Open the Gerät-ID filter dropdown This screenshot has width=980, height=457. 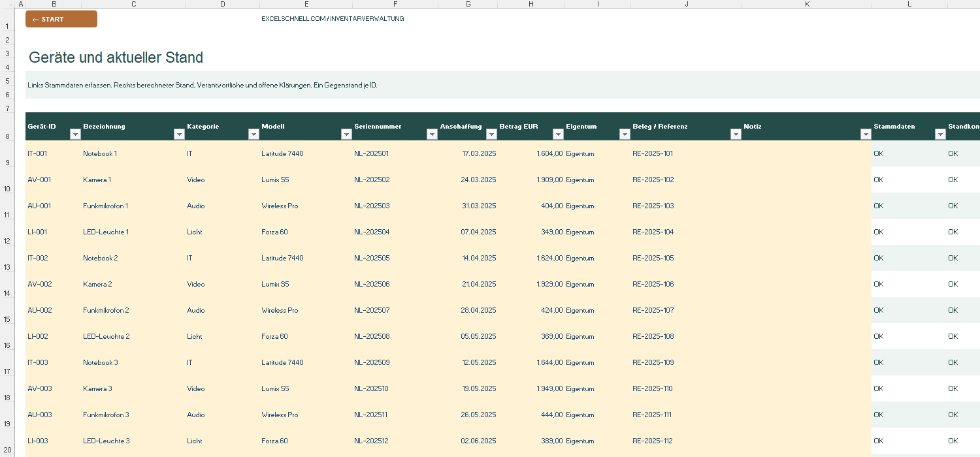tap(75, 134)
